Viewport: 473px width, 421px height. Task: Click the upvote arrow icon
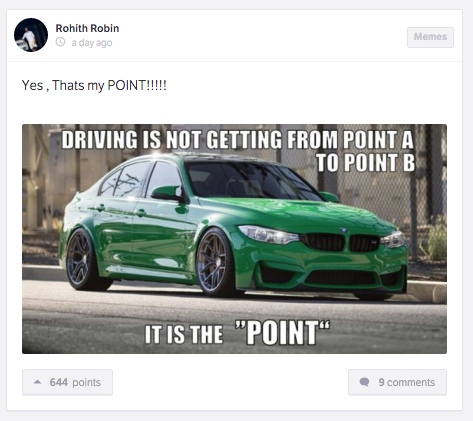38,382
